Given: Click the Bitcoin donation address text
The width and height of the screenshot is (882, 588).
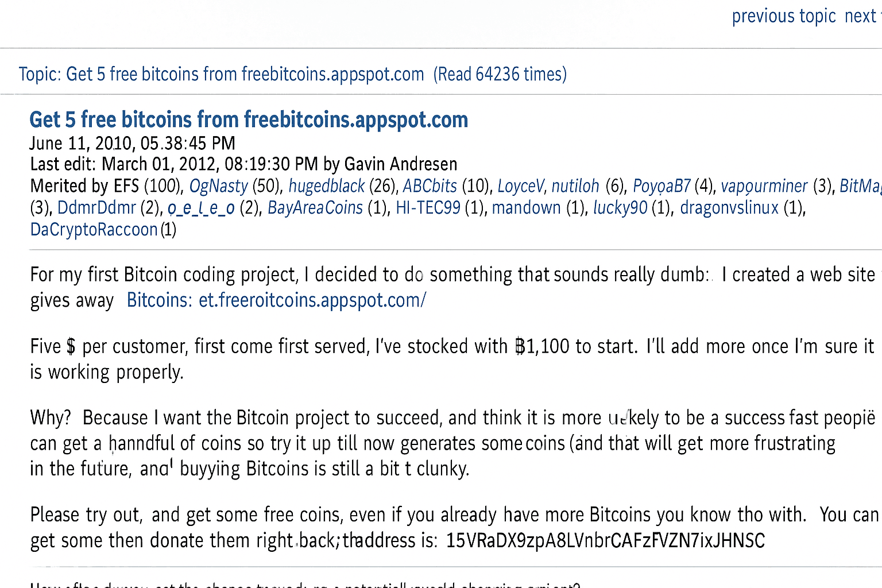Looking at the screenshot, I should [605, 541].
